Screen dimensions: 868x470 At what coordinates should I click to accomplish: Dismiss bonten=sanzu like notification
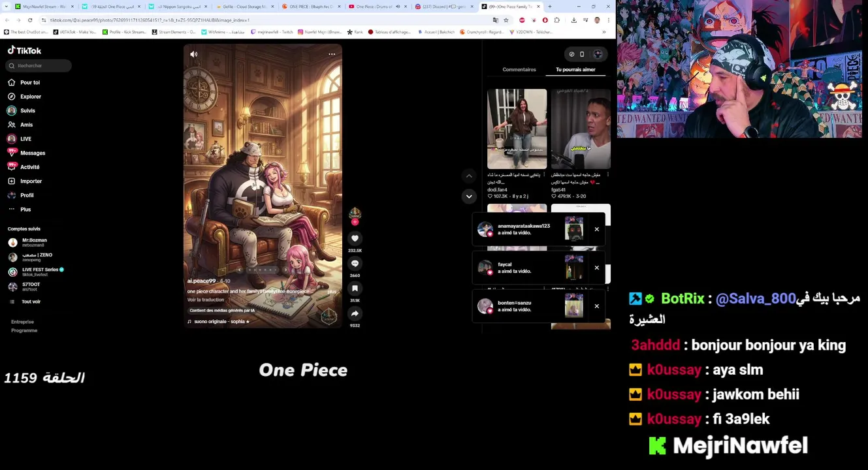(x=596, y=306)
